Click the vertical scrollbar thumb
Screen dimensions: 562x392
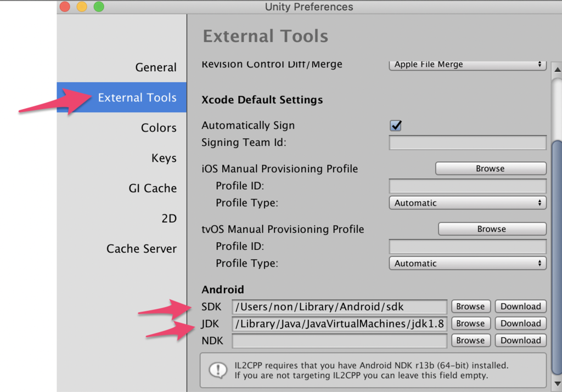point(557,258)
